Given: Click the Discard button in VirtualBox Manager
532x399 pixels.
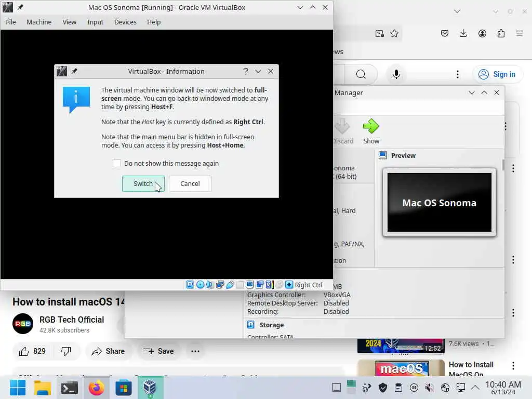Looking at the screenshot, I should (x=343, y=131).
